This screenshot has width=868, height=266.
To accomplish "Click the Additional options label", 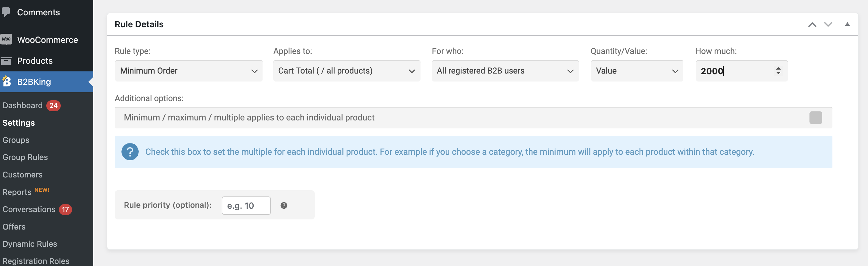I will (149, 98).
